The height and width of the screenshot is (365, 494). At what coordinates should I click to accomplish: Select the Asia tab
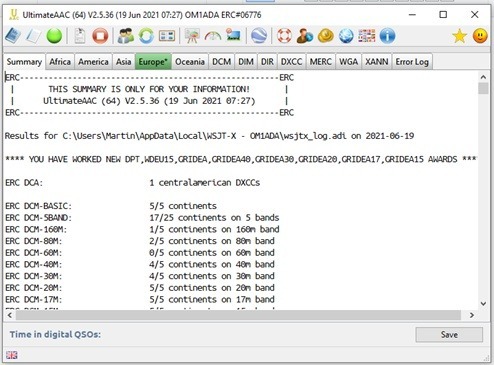(123, 62)
